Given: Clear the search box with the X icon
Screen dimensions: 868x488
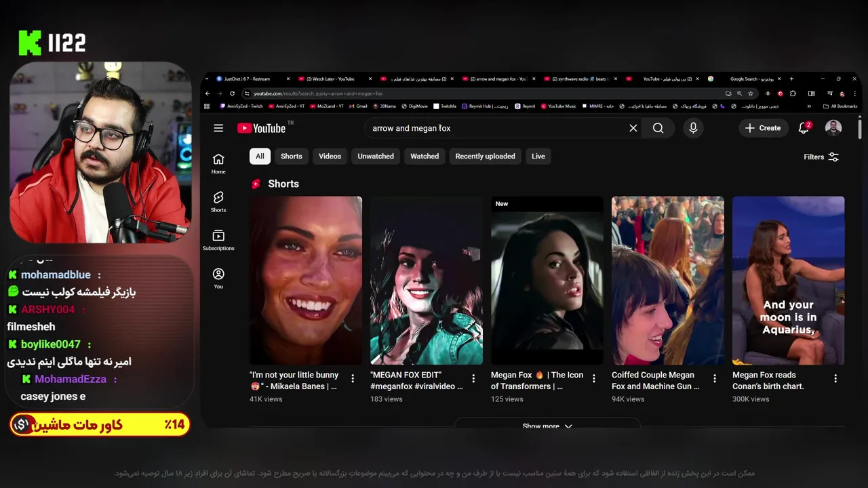Looking at the screenshot, I should pyautogui.click(x=633, y=128).
